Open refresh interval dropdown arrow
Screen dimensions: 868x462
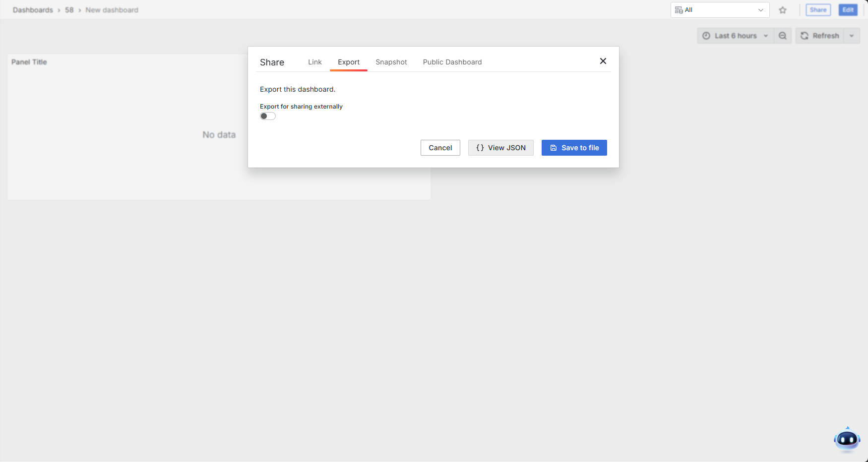(852, 36)
